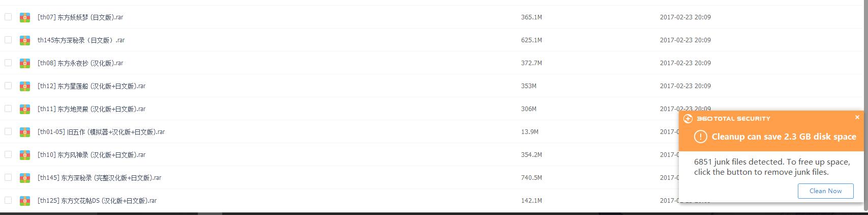868x215 pixels.
Task: Click the Clean Now button
Action: (x=825, y=191)
